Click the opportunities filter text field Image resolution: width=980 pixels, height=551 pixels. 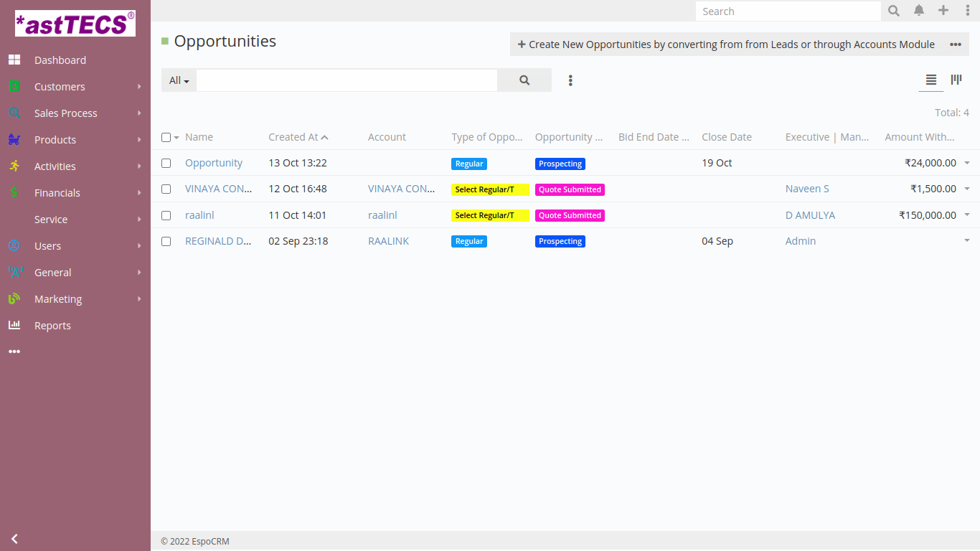pyautogui.click(x=347, y=80)
